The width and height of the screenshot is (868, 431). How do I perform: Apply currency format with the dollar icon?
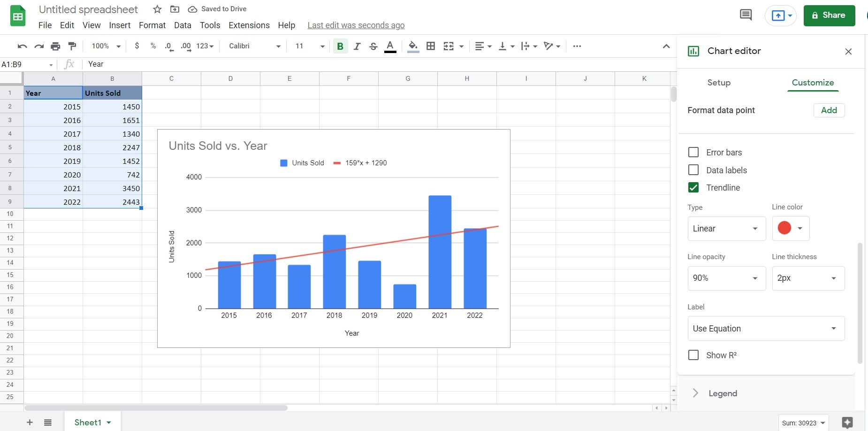[x=137, y=46]
